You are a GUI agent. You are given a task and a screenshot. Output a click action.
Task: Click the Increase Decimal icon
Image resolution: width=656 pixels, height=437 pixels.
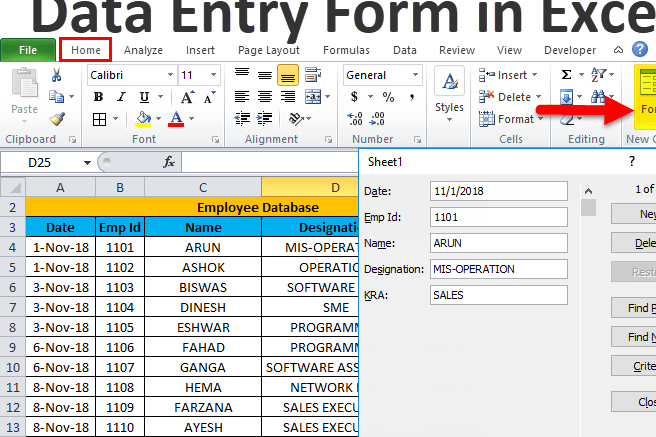tap(354, 119)
